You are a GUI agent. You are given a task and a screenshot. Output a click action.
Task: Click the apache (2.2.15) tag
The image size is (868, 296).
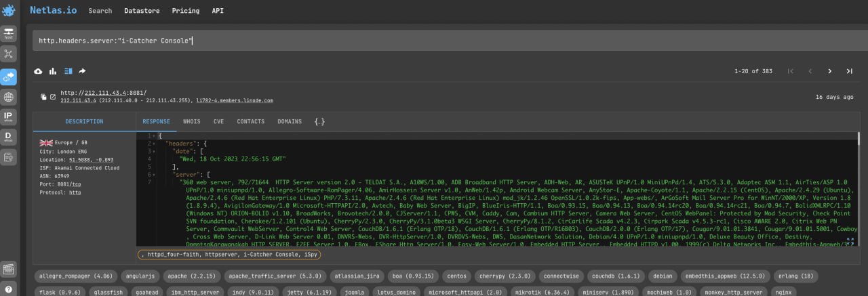click(192, 276)
